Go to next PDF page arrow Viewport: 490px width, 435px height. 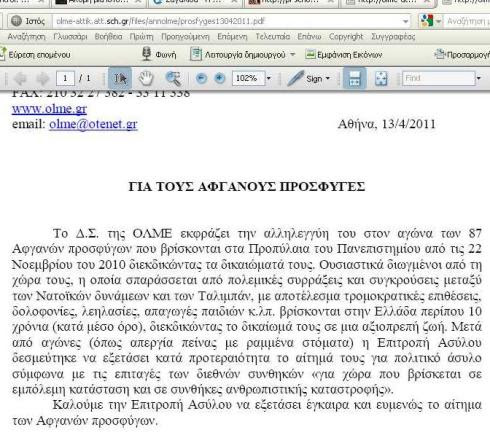(x=43, y=79)
